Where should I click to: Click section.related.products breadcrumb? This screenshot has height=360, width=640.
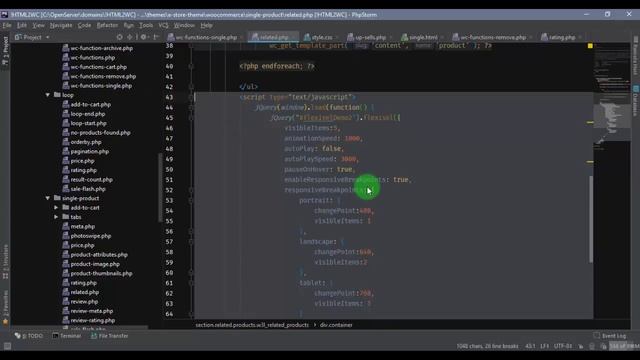252,325
